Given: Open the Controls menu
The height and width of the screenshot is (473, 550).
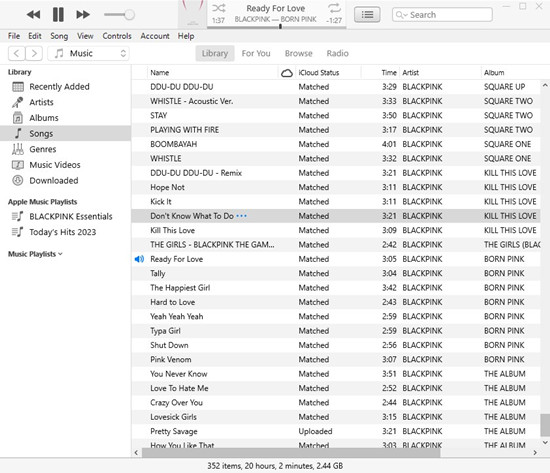Looking at the screenshot, I should 117,36.
